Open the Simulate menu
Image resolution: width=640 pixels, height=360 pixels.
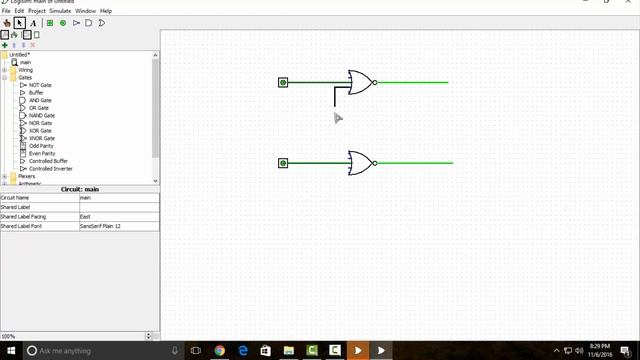pyautogui.click(x=60, y=11)
